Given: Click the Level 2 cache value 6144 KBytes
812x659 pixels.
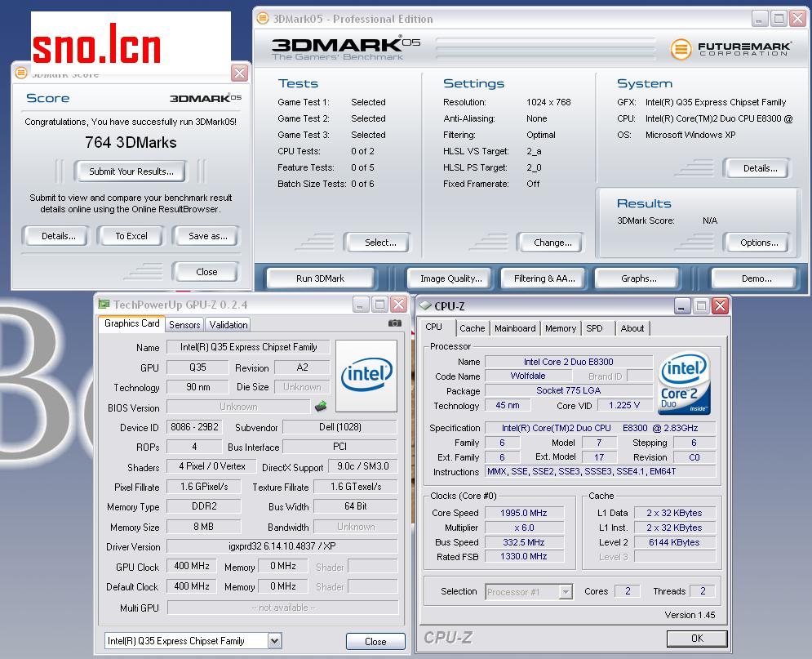Looking at the screenshot, I should 674,542.
